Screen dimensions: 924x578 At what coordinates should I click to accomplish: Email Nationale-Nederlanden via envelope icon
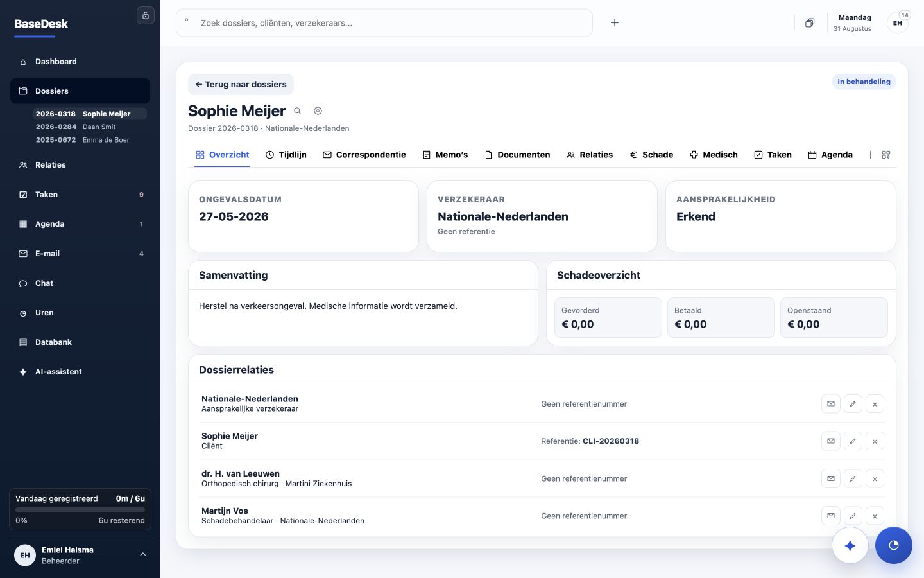pyautogui.click(x=831, y=404)
